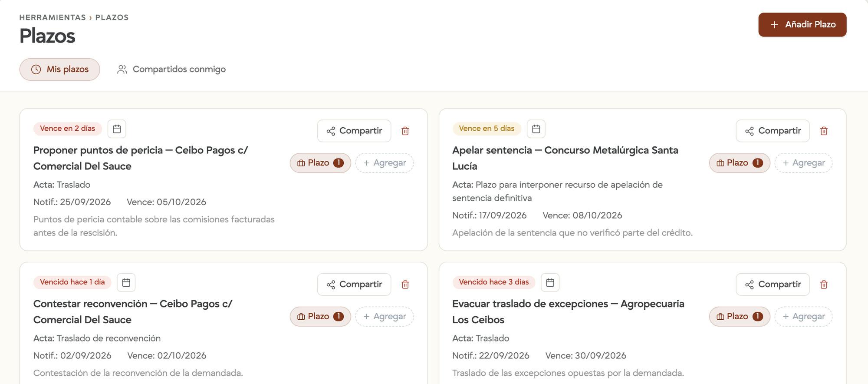
Task: Click Plazo tag on Evacuar traslado de excepciones card
Action: [x=740, y=317]
